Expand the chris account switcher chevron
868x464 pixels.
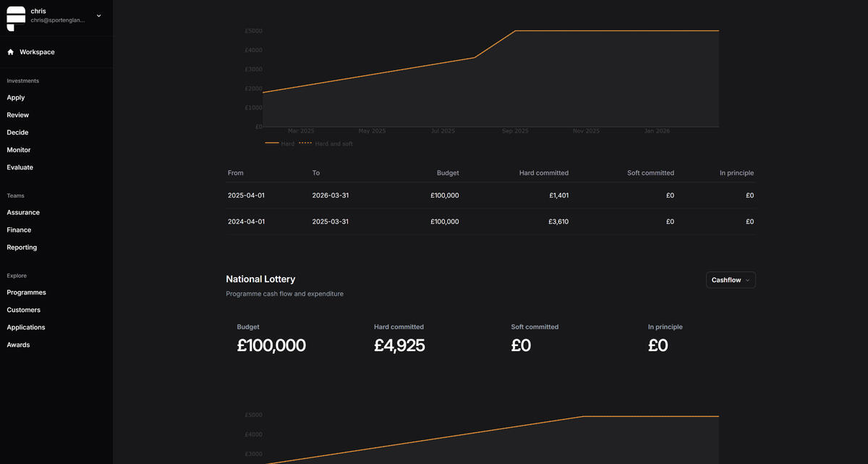click(99, 15)
